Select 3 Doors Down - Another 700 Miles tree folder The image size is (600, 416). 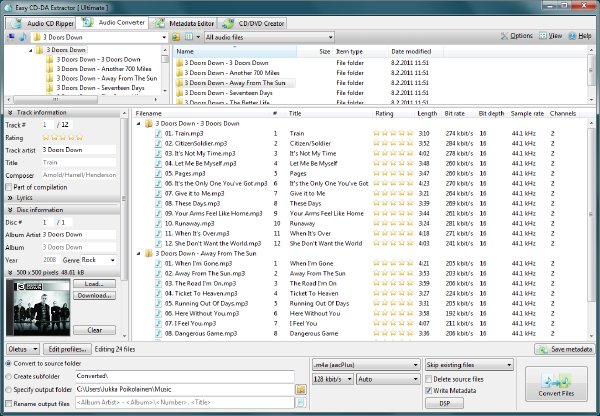pyautogui.click(x=98, y=69)
